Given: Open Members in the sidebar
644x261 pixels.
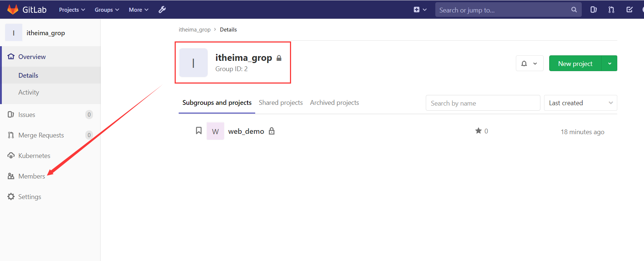Looking at the screenshot, I should [x=31, y=176].
